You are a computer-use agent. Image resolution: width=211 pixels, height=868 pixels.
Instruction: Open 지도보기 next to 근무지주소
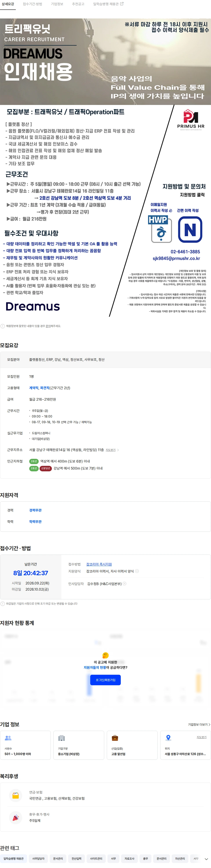(x=111, y=450)
